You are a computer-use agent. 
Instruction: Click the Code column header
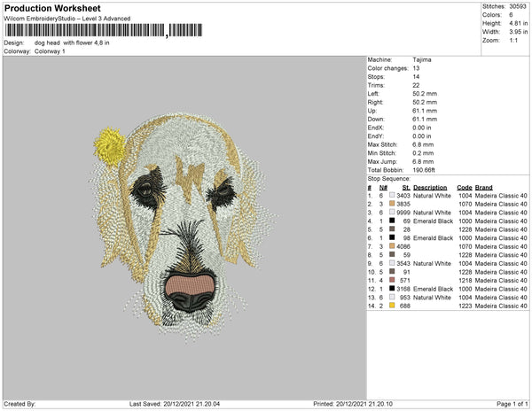(464, 188)
